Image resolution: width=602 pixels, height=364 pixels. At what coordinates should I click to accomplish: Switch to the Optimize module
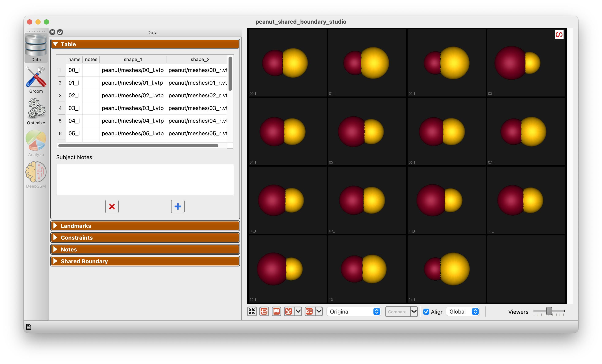(36, 111)
